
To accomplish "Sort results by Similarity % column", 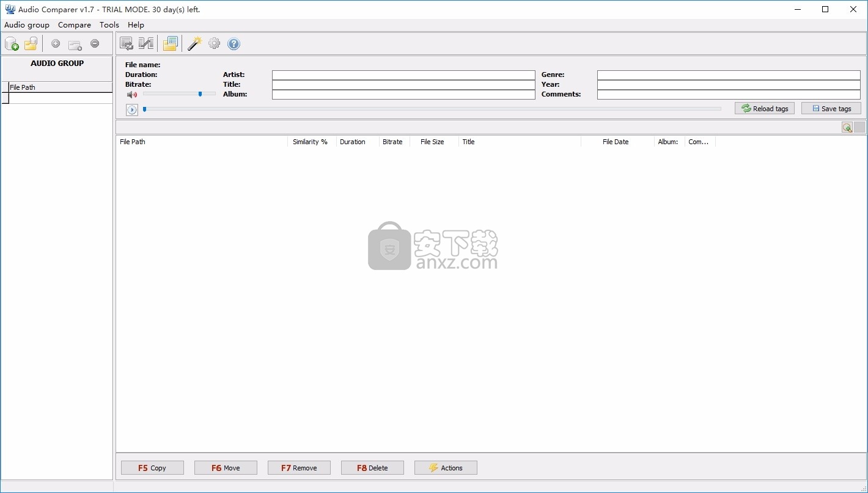I will [x=312, y=142].
